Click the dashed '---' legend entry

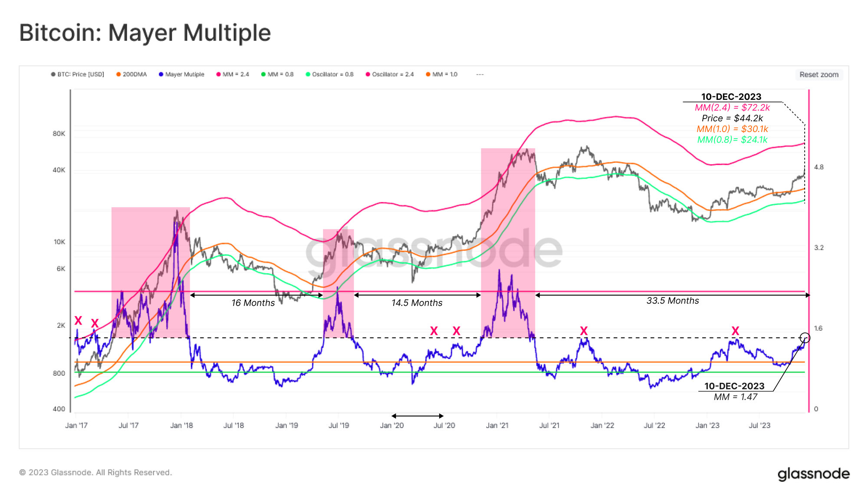click(480, 74)
